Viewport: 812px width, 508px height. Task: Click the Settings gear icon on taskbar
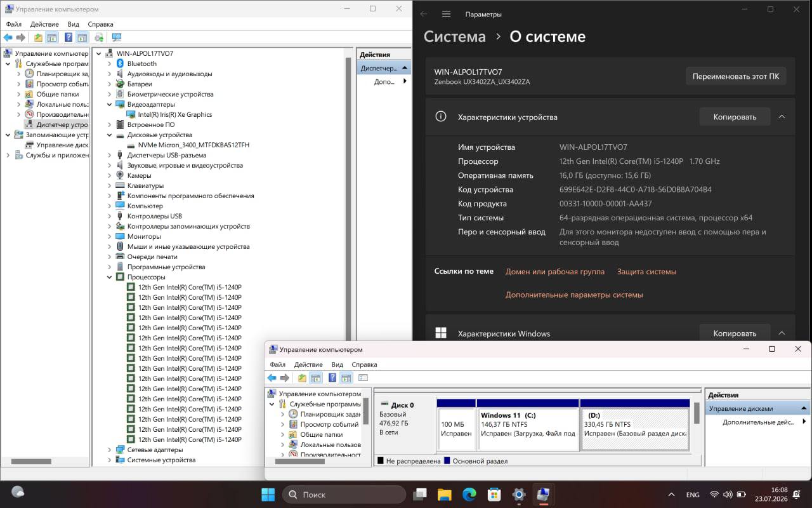(519, 494)
